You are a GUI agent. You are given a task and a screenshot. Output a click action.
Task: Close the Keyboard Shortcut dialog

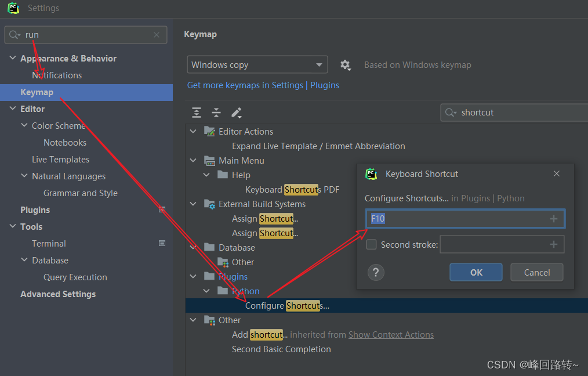(x=557, y=173)
